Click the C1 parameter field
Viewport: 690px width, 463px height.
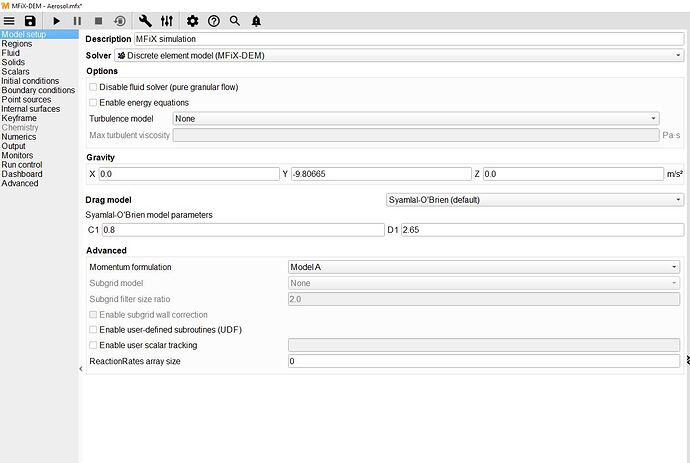(x=243, y=230)
